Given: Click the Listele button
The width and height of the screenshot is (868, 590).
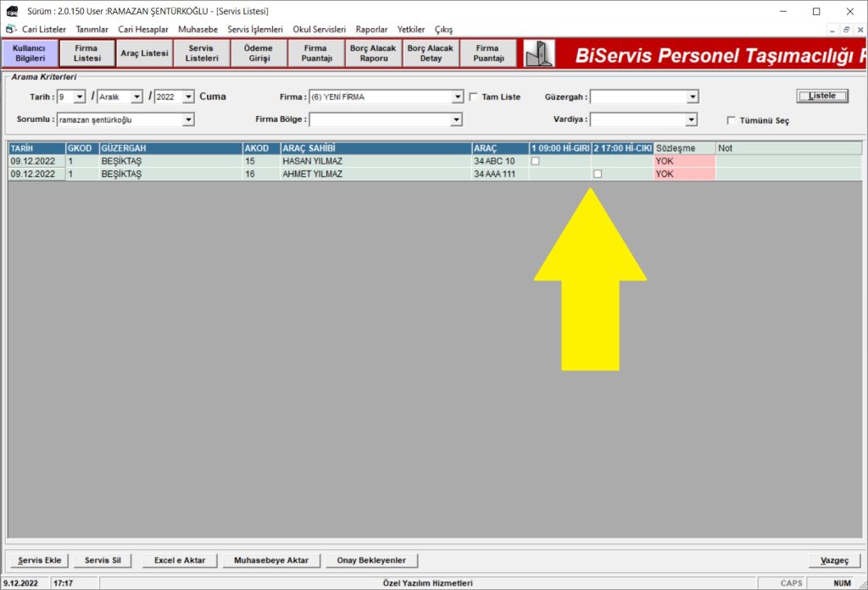Looking at the screenshot, I should (822, 96).
